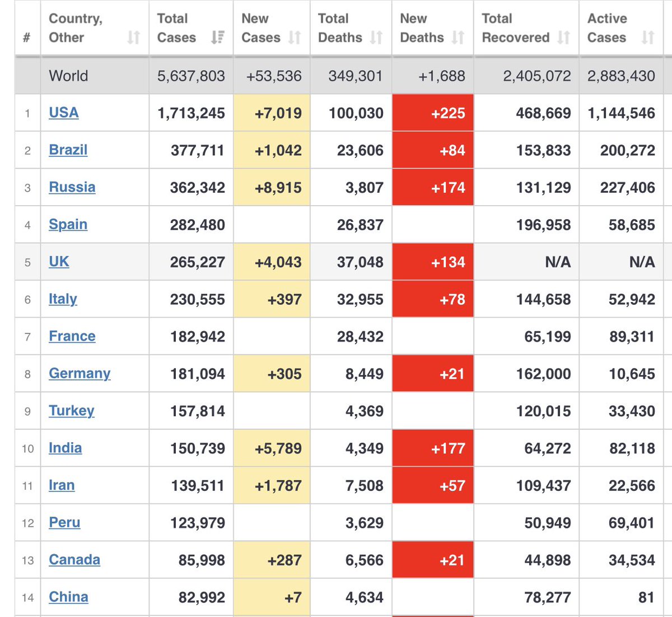
Task: Sort by Active Cases sort icon
Action: (x=648, y=38)
